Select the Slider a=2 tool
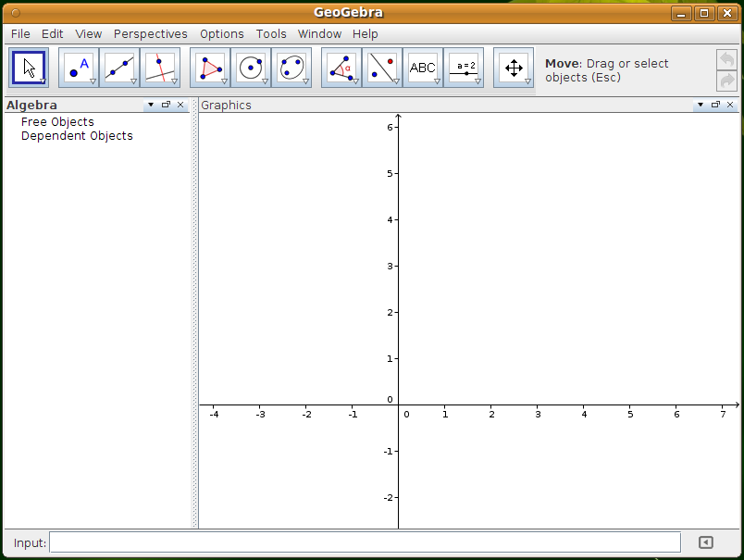 tap(464, 68)
